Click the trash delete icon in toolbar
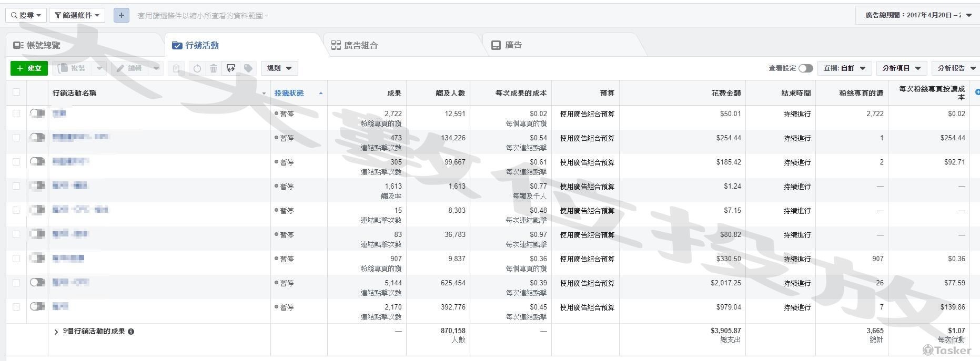Viewport: 980px width, 361px height. pos(214,68)
